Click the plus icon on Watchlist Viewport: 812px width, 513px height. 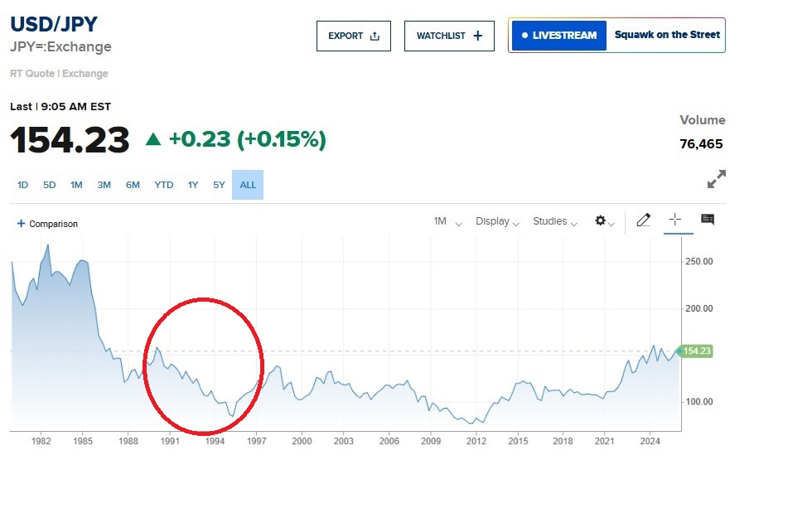click(477, 36)
